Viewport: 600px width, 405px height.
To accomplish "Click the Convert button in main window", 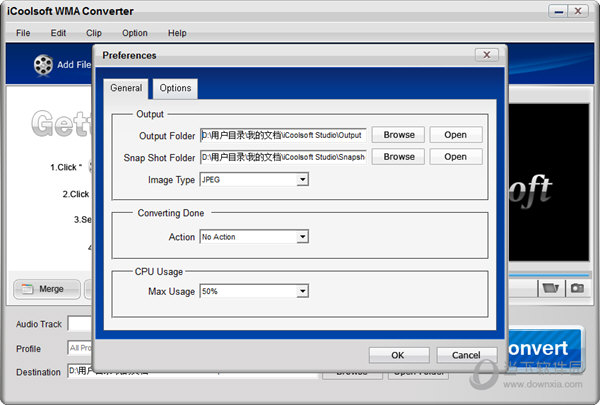I will pos(544,348).
